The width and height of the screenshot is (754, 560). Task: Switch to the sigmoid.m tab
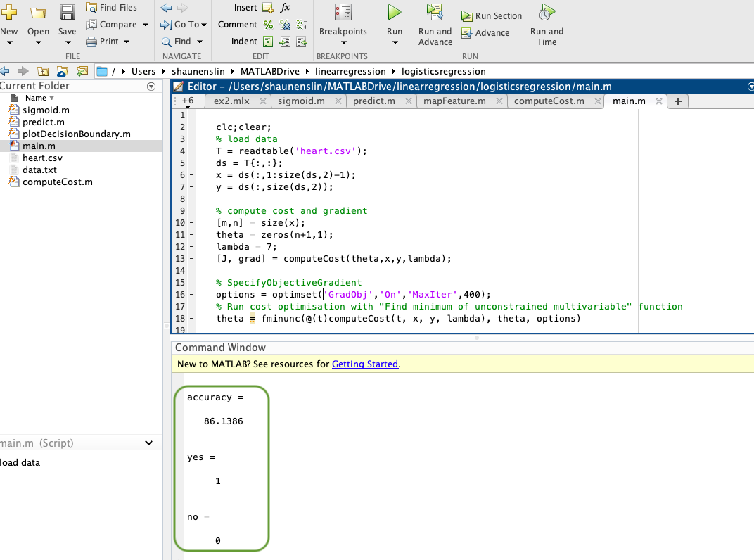301,101
